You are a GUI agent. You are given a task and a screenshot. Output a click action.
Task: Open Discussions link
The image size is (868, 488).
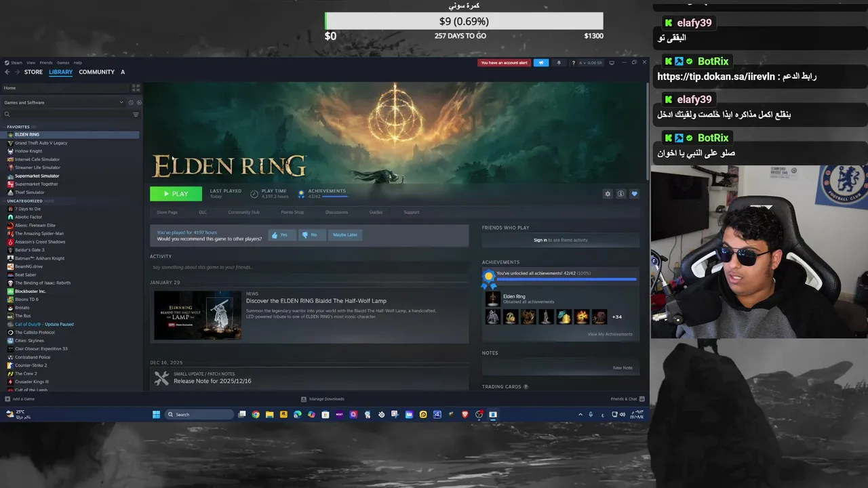(336, 212)
